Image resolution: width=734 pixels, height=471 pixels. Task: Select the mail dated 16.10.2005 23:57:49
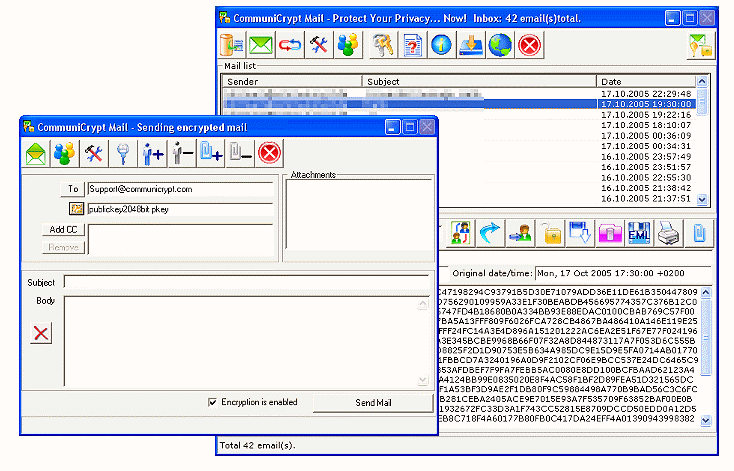click(646, 156)
